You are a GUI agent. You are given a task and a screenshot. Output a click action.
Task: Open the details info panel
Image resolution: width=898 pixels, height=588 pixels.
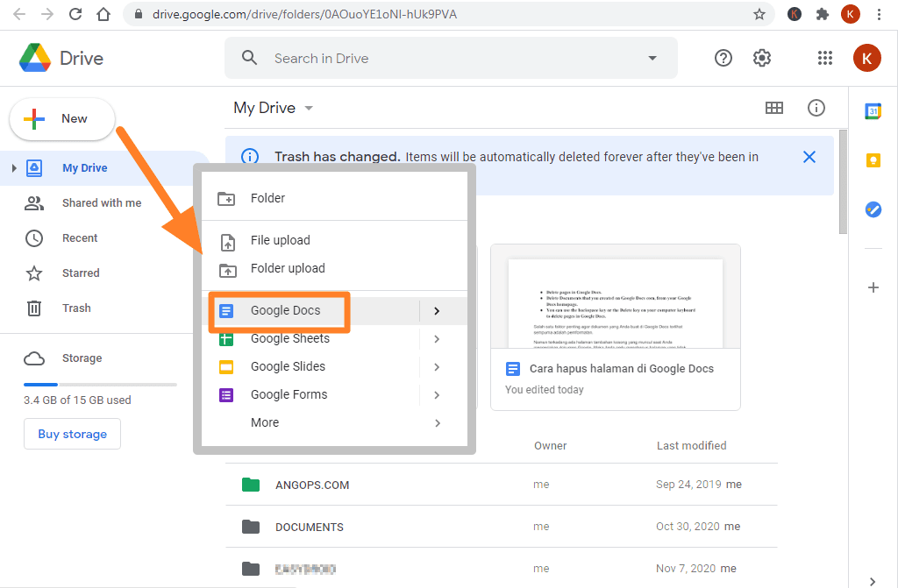(x=816, y=107)
